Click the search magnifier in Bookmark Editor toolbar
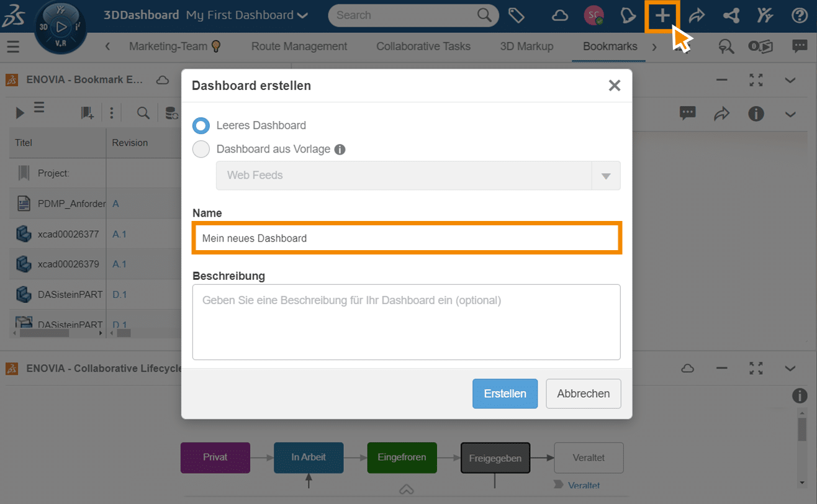Image resolution: width=817 pixels, height=504 pixels. point(143,113)
